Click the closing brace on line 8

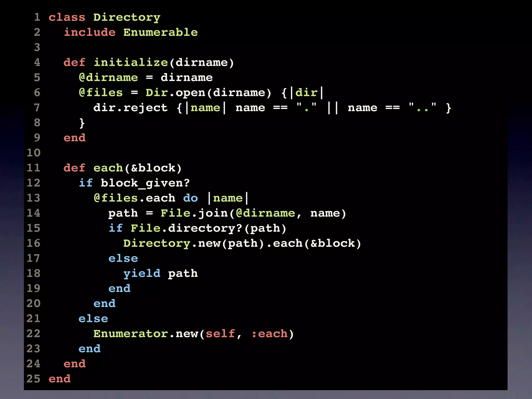coord(82,123)
